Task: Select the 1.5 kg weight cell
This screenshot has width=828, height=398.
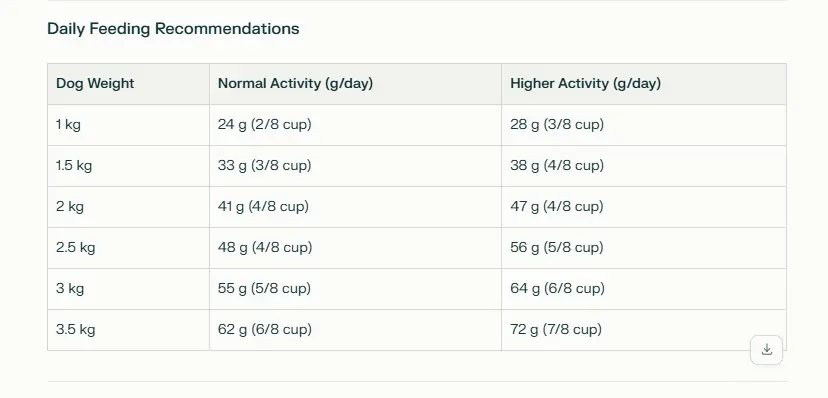Action: pyautogui.click(x=128, y=166)
